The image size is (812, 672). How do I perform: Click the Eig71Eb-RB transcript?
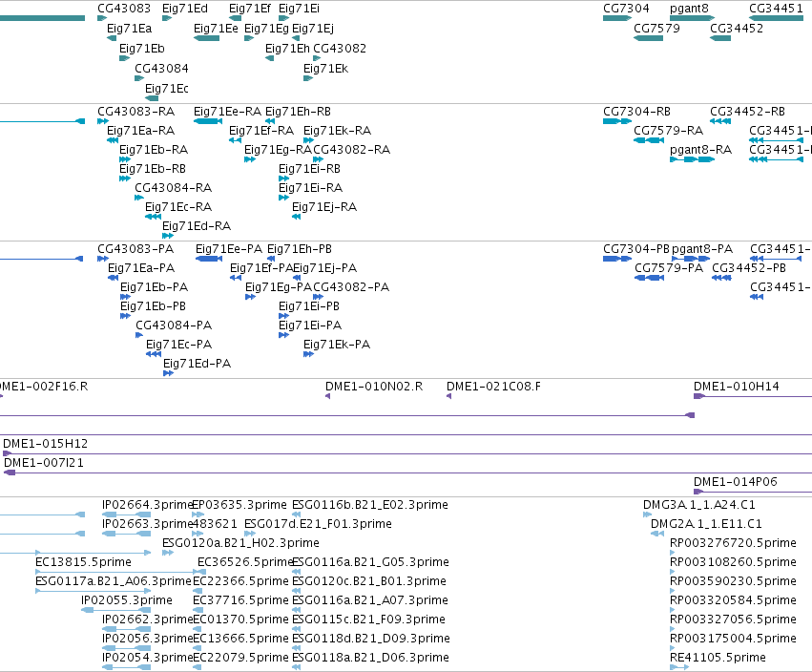coord(125,178)
